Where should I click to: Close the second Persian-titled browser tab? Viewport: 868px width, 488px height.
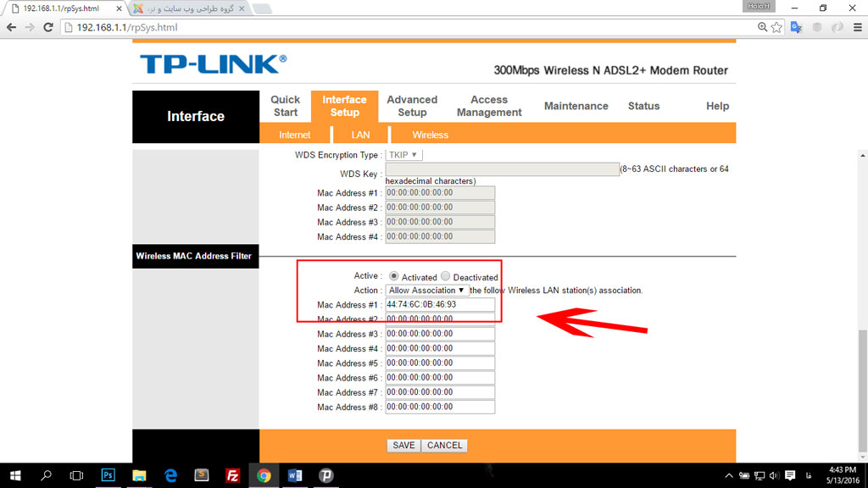click(x=242, y=8)
